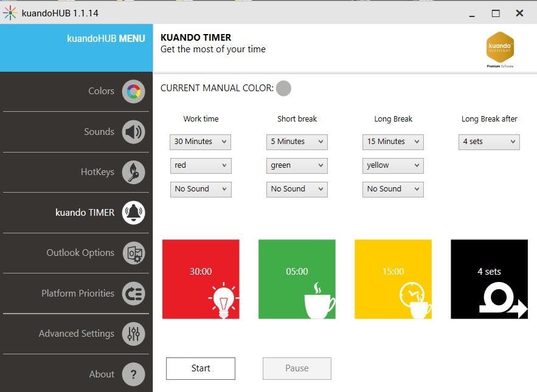
Task: Click the gold kuando Premium Software badge
Action: pyautogui.click(x=500, y=49)
